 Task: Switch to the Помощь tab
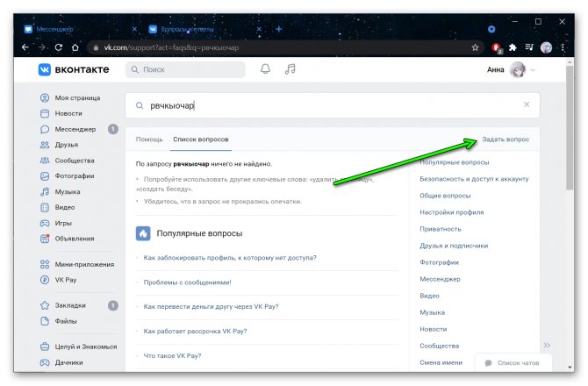[149, 139]
